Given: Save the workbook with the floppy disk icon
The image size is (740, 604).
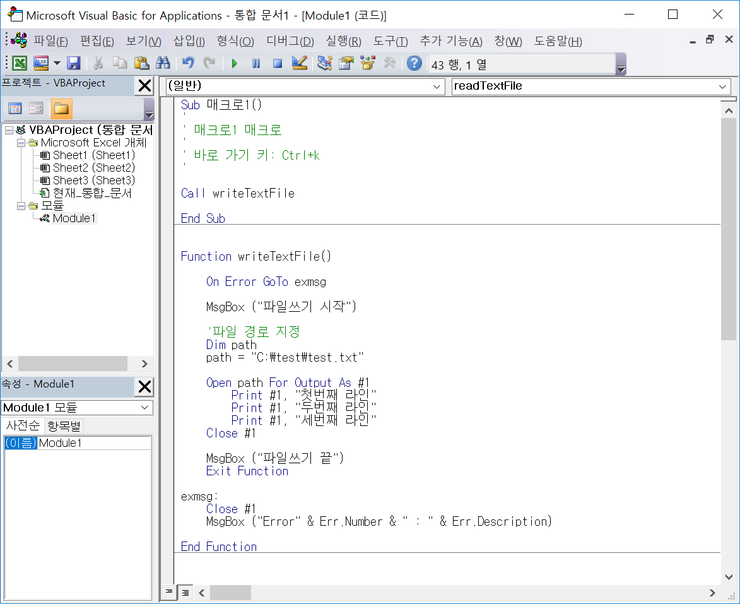Looking at the screenshot, I should tap(74, 63).
